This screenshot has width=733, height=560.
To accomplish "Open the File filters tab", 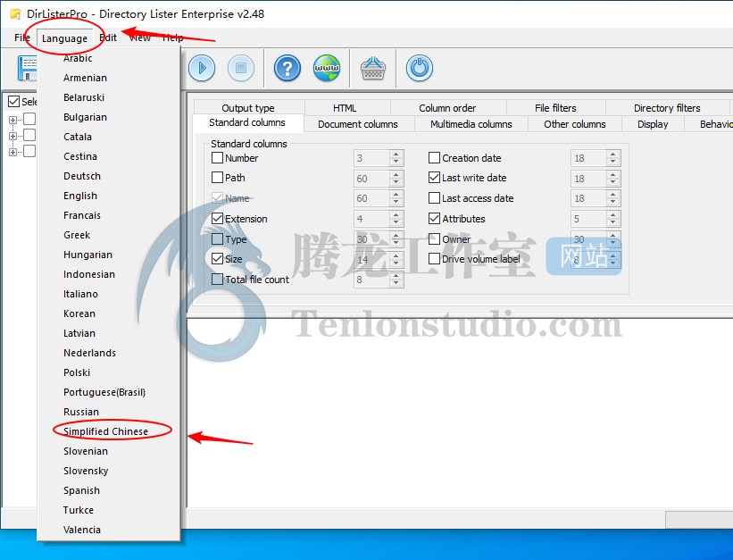I will coord(555,107).
